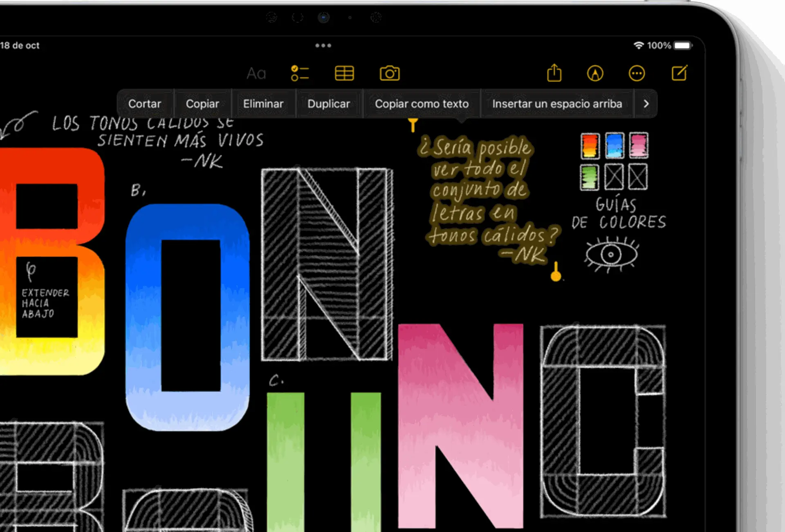Open the Aa text format options
Screen dimensions: 785x532
[x=256, y=74]
